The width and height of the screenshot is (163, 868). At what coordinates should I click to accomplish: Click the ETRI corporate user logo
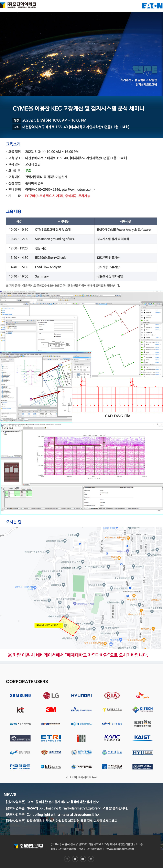point(51,738)
